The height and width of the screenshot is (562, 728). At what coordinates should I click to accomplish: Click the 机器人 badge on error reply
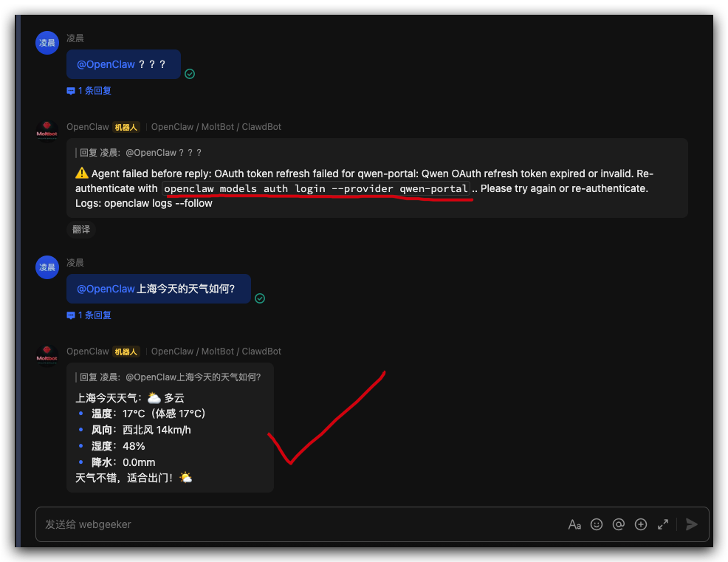coord(126,127)
